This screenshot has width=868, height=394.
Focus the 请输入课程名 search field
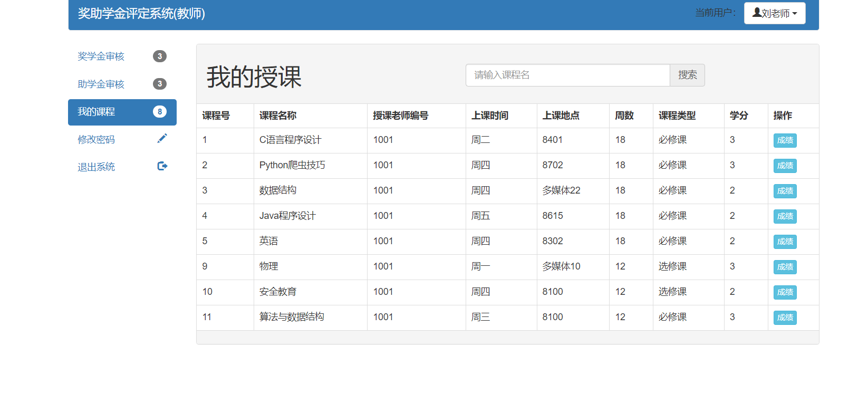[x=568, y=75]
